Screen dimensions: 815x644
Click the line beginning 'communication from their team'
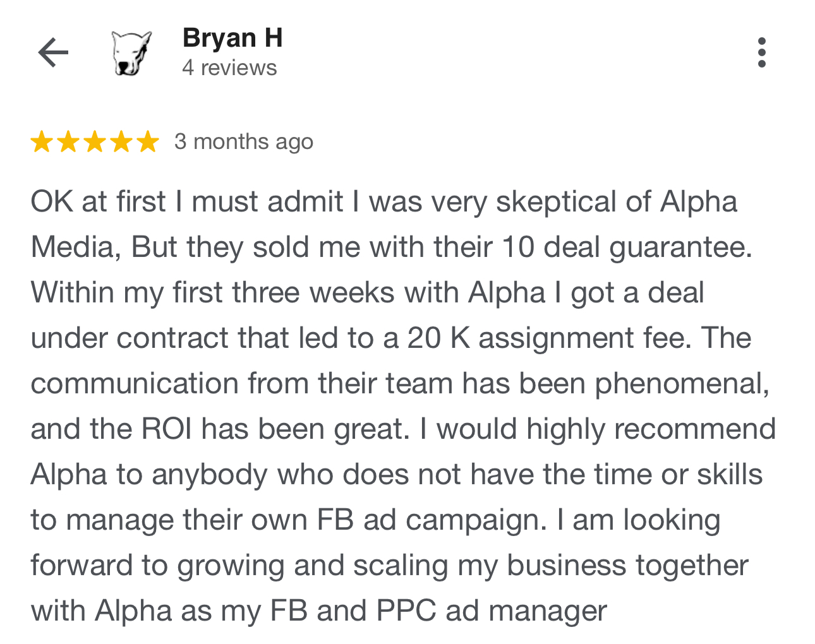click(x=401, y=384)
